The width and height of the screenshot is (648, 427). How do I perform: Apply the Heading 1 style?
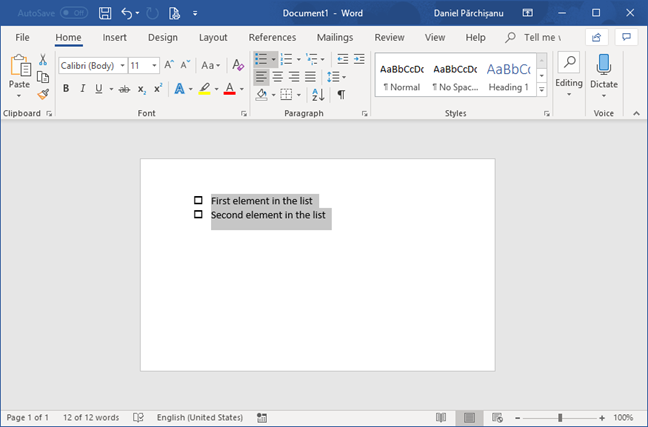509,77
